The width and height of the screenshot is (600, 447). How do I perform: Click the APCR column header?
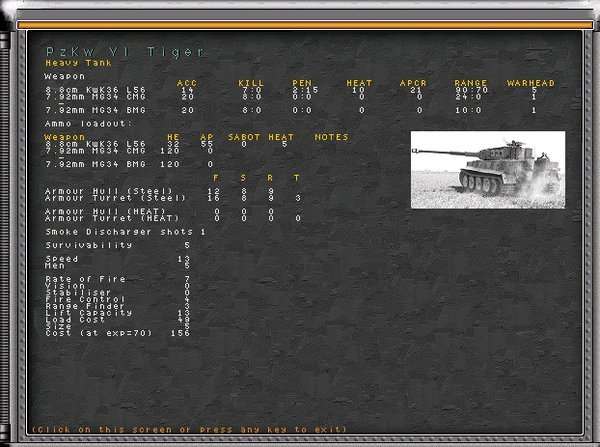pos(413,83)
